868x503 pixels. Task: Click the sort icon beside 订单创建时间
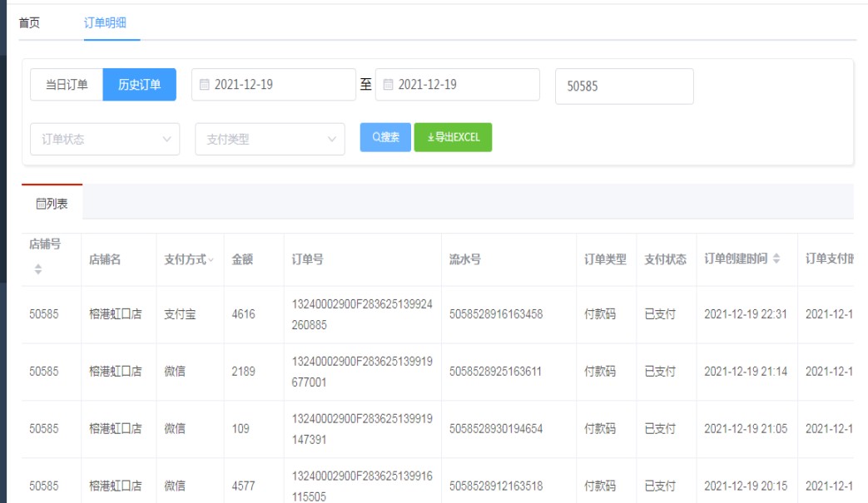[776, 259]
